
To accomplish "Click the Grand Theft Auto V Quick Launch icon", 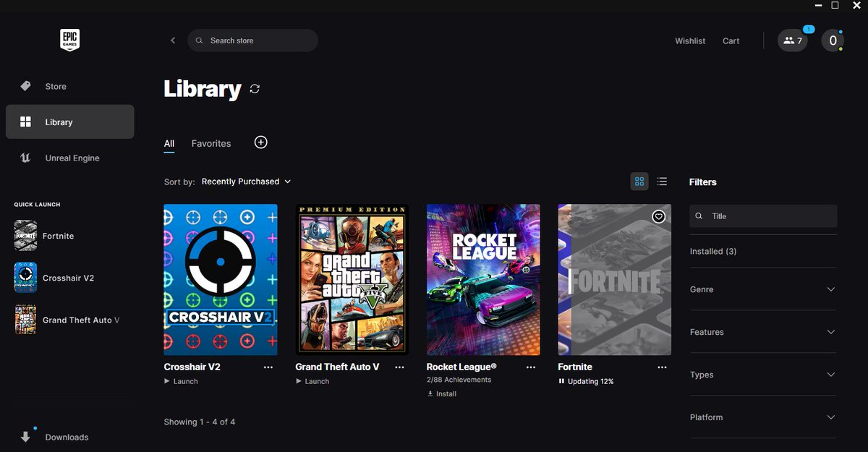I will pyautogui.click(x=25, y=320).
